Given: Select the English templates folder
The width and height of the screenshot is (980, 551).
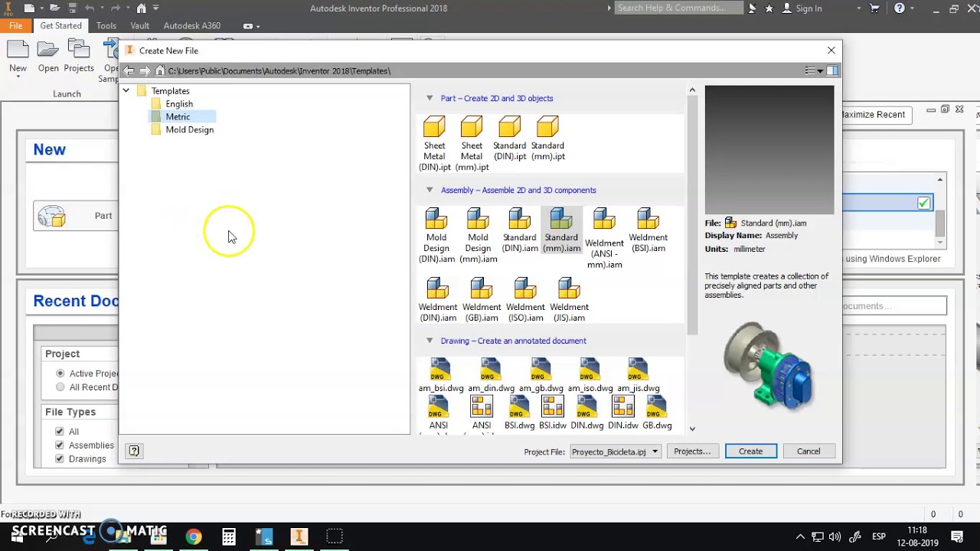Looking at the screenshot, I should [x=179, y=104].
